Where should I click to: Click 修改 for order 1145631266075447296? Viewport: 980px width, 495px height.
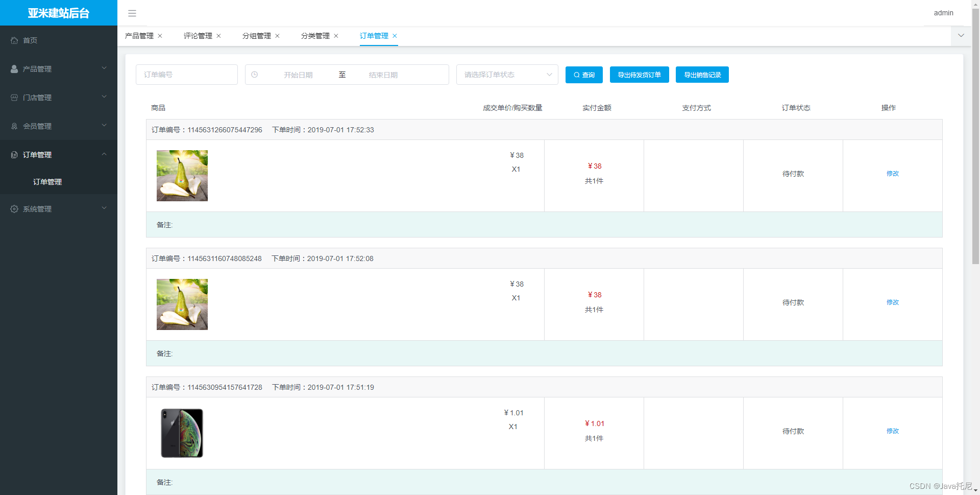pos(893,174)
